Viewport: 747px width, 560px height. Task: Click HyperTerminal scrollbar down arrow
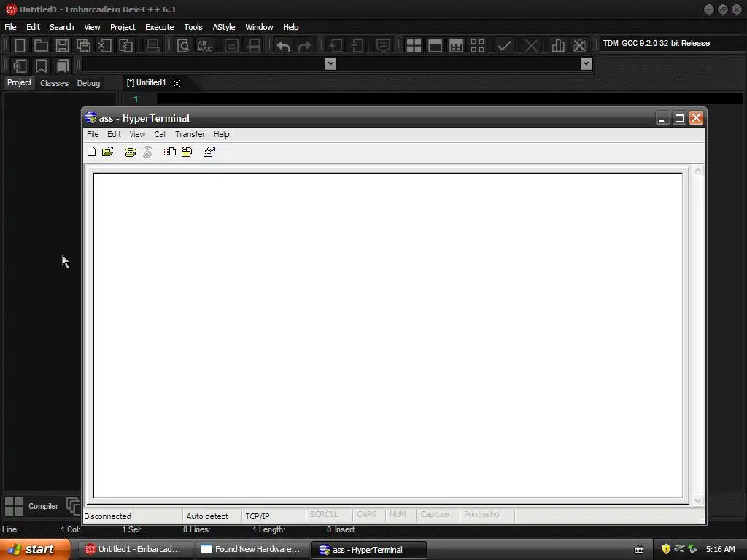[697, 500]
